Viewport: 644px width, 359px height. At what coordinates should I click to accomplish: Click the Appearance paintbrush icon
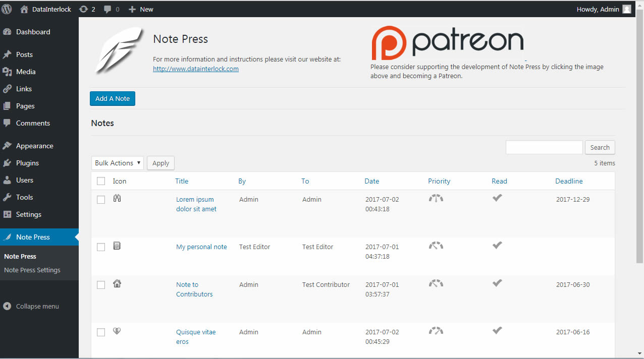click(7, 146)
